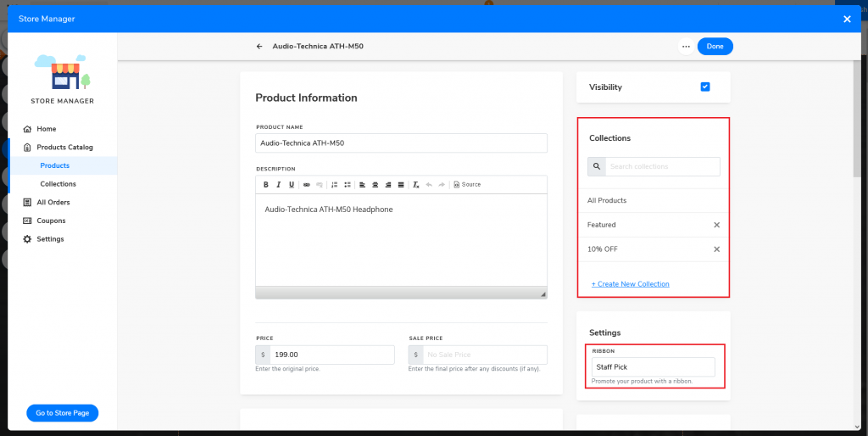Click the redo arrow in editor
Viewport: 868px width, 436px height.
(x=442, y=184)
